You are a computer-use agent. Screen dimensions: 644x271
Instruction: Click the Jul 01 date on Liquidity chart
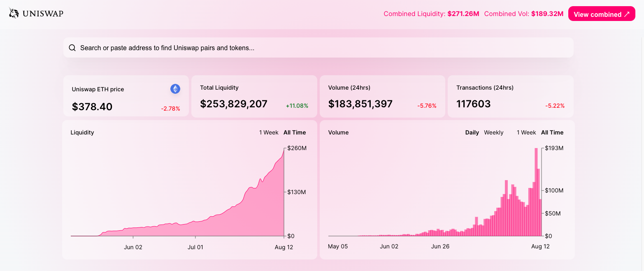pyautogui.click(x=195, y=247)
